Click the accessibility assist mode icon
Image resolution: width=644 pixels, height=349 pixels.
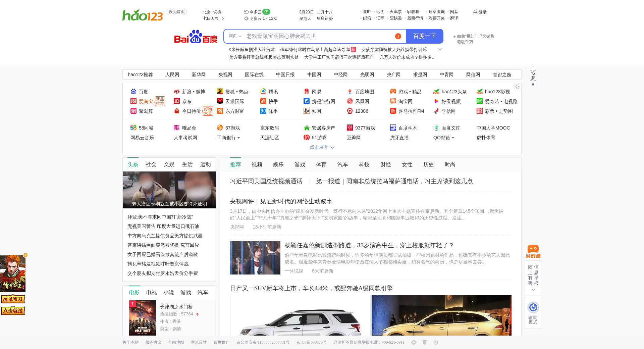(x=533, y=307)
